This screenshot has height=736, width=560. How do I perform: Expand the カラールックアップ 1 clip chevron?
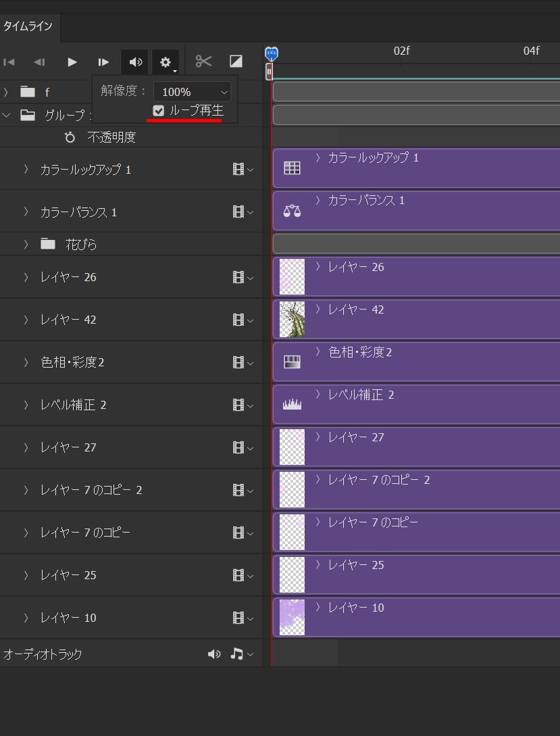click(317, 157)
